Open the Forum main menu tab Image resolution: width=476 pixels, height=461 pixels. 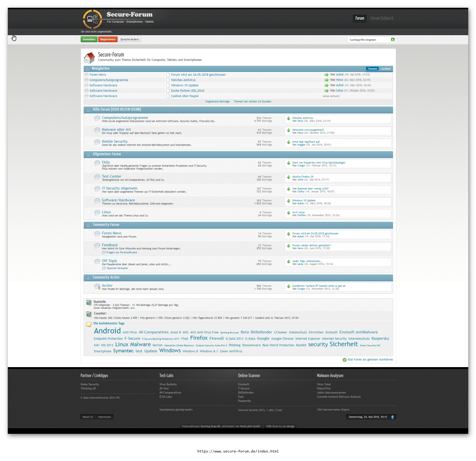(x=360, y=18)
